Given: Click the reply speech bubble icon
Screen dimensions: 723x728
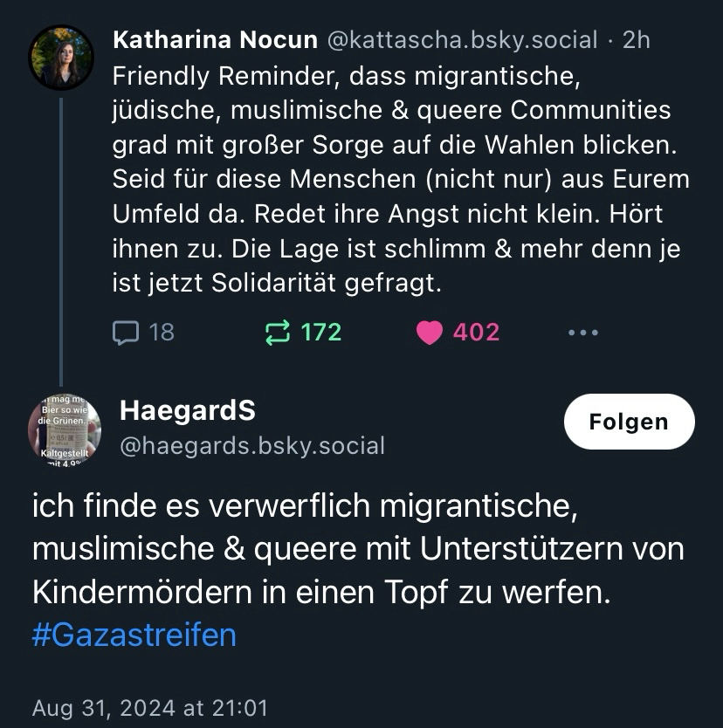Looking at the screenshot, I should pos(126,333).
